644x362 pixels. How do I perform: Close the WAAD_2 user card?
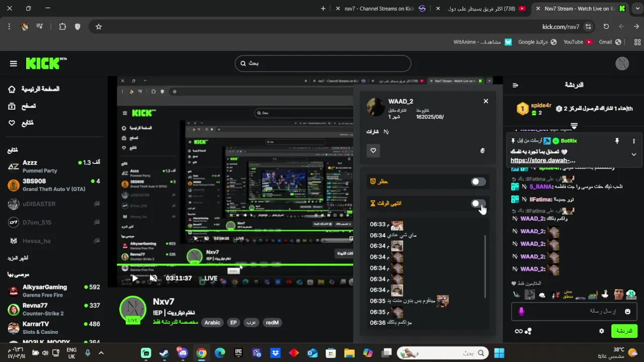486,101
